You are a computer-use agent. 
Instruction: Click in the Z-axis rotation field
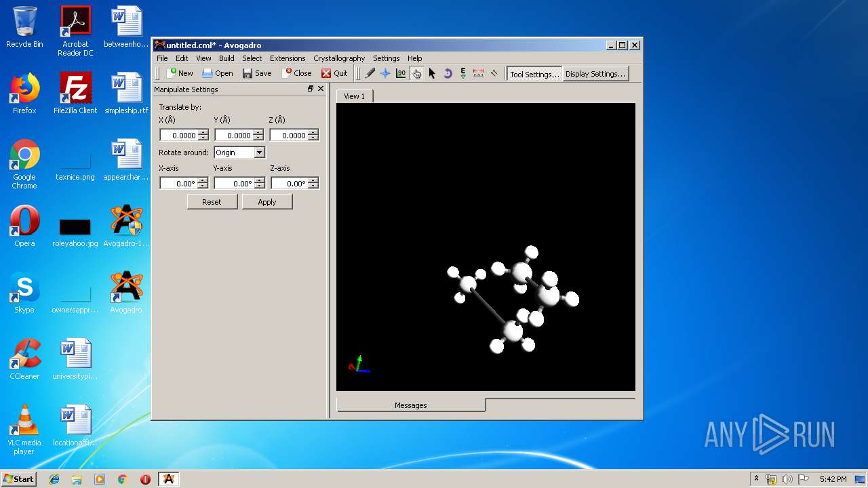click(290, 184)
